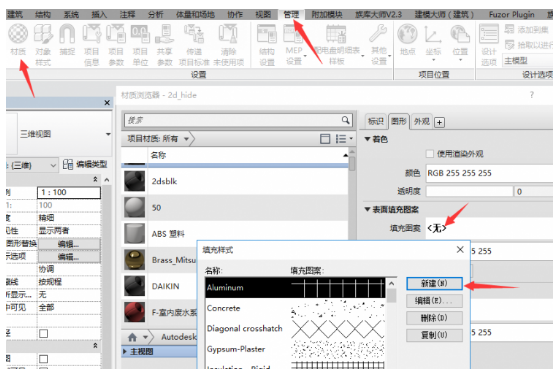Select the Aluminum fill pattern row
The image size is (560, 373).
[x=295, y=288]
